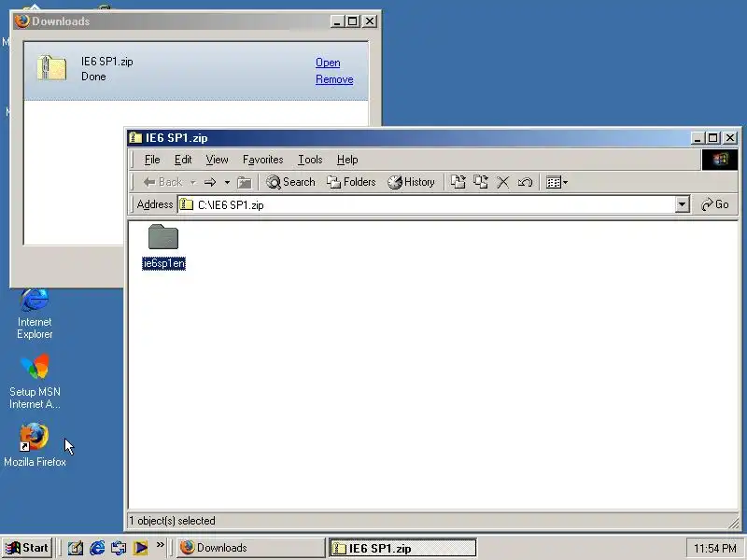Screen dimensions: 747x560
Task: Open the Help menu
Action: click(347, 160)
